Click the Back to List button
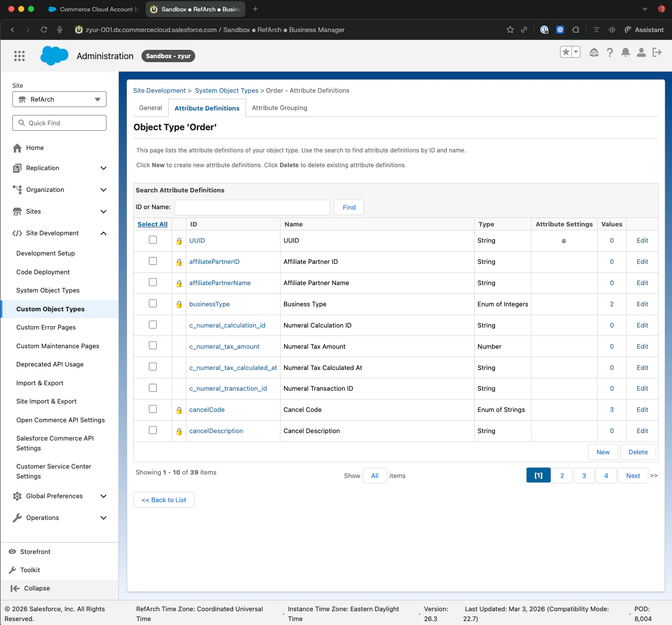The image size is (672, 625). (x=164, y=500)
